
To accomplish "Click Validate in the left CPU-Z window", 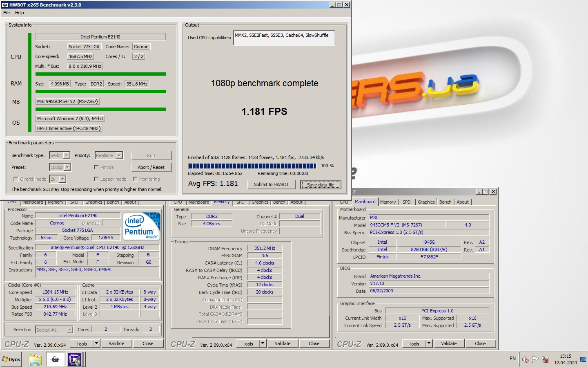I will click(116, 343).
